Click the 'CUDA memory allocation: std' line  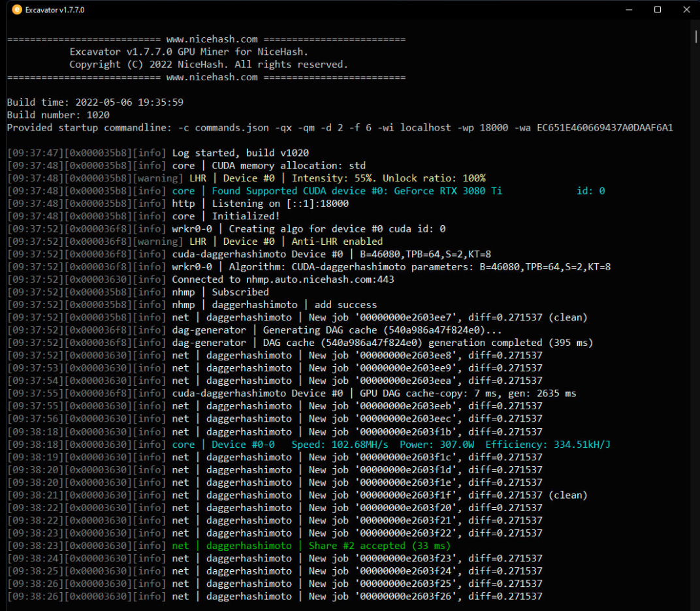[x=187, y=166]
